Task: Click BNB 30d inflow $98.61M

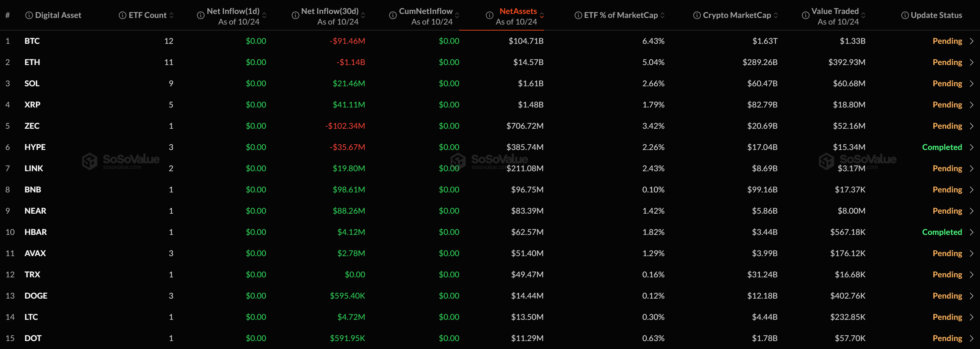Action: 349,190
